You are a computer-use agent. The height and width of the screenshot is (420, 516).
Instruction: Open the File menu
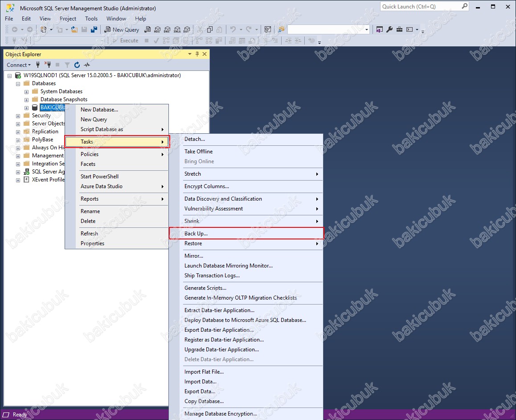[9, 19]
